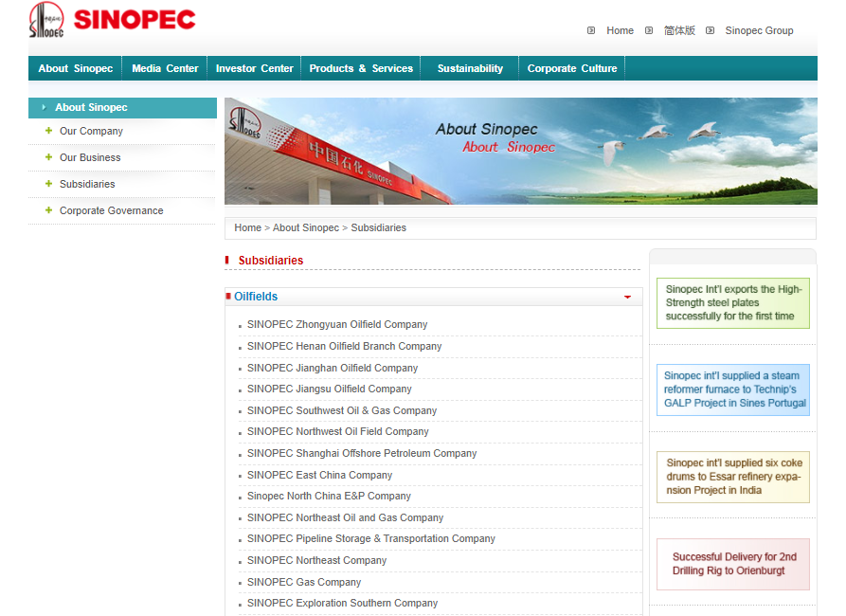This screenshot has height=616, width=846.
Task: Click the plus icon next to Our Business
Action: (x=48, y=157)
